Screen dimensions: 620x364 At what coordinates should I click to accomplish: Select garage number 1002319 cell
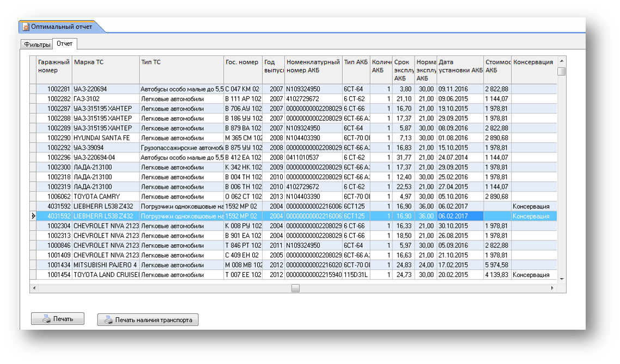(54, 187)
